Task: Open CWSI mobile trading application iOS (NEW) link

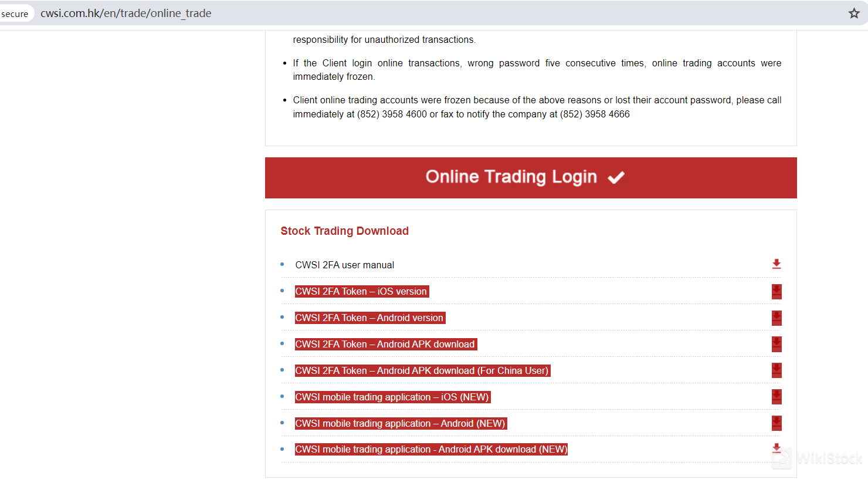Action: click(392, 397)
